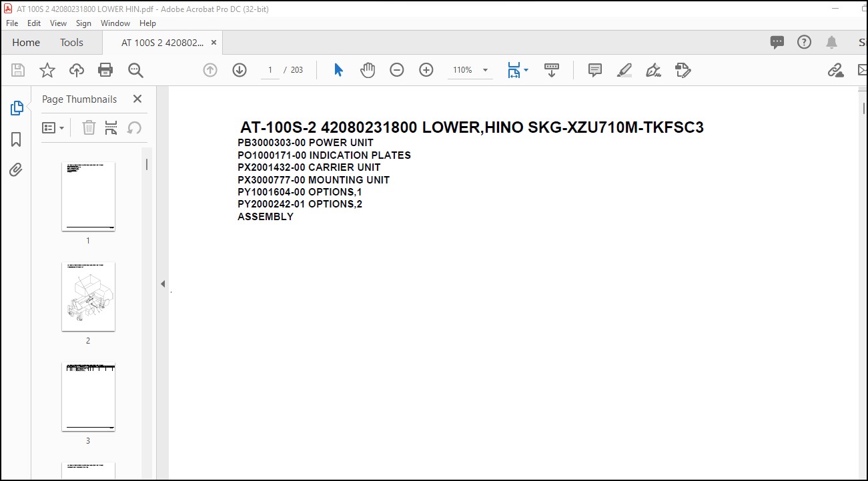
Task: Switch to the Tools tab
Action: [x=71, y=42]
